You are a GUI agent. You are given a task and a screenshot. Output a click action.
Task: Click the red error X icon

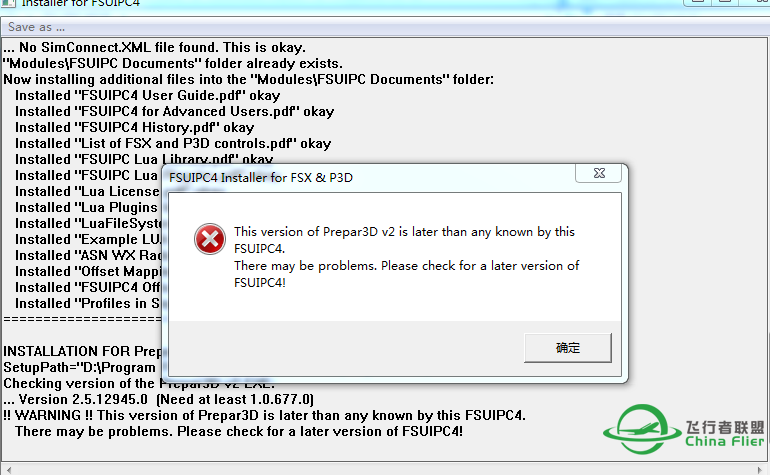tap(210, 239)
